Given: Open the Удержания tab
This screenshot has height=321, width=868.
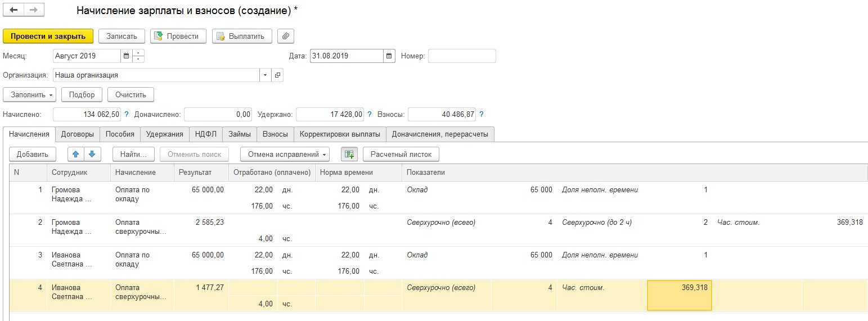Looking at the screenshot, I should (x=164, y=134).
